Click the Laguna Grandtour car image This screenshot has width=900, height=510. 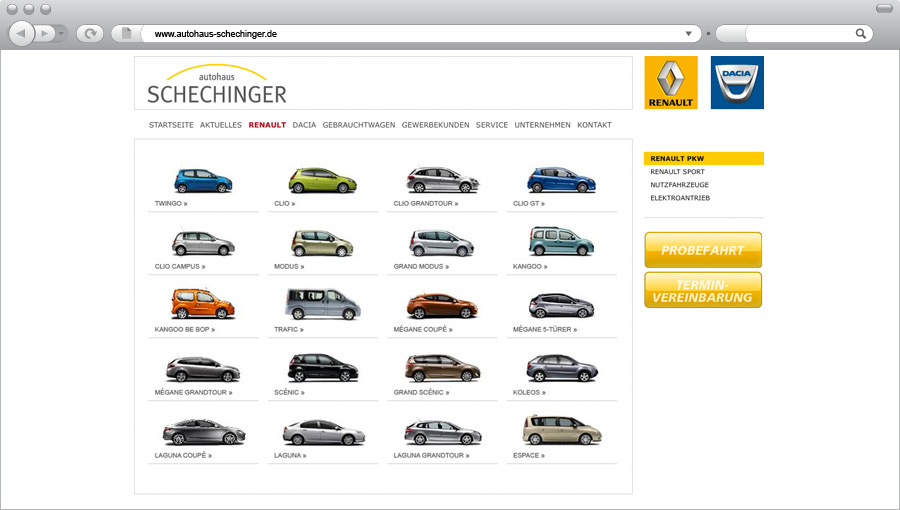(x=443, y=433)
